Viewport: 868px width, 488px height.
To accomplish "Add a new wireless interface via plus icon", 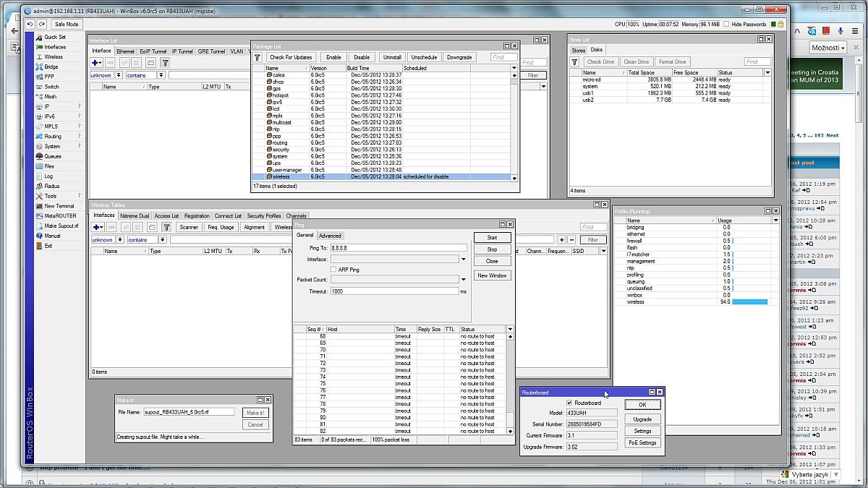I will click(96, 227).
